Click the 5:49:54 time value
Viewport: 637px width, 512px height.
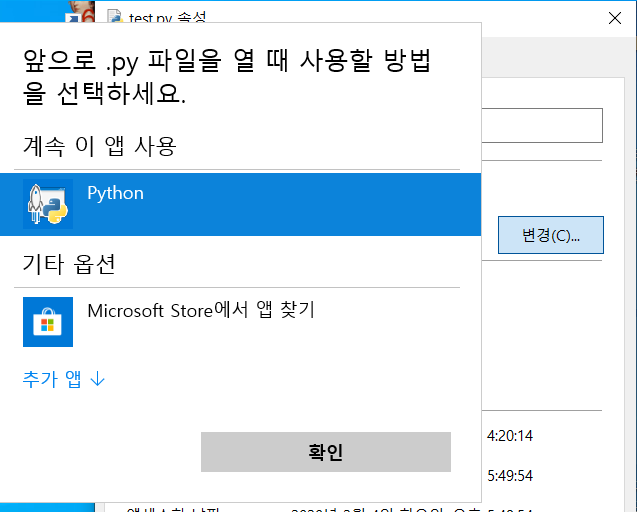point(510,476)
